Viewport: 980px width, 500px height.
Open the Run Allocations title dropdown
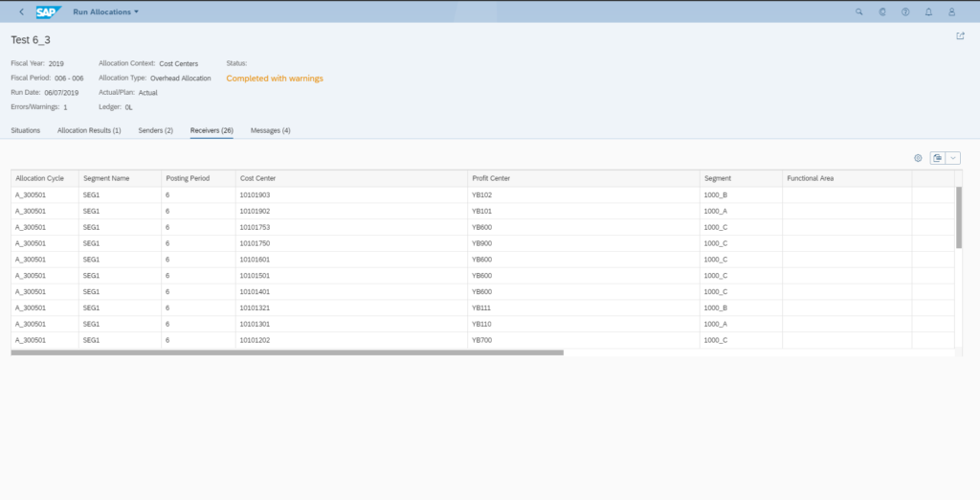pyautogui.click(x=106, y=11)
